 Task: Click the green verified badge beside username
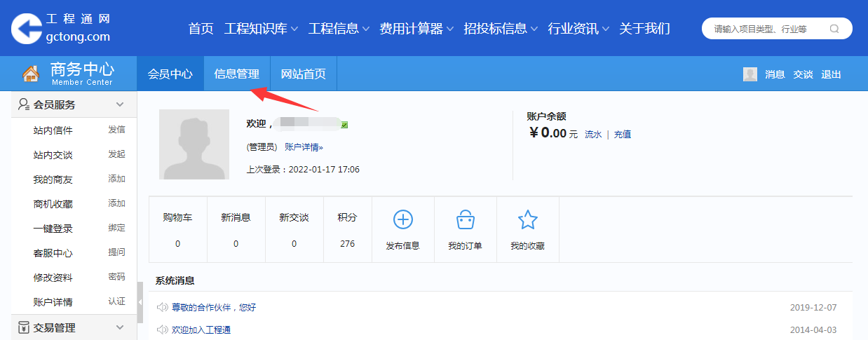click(x=344, y=125)
